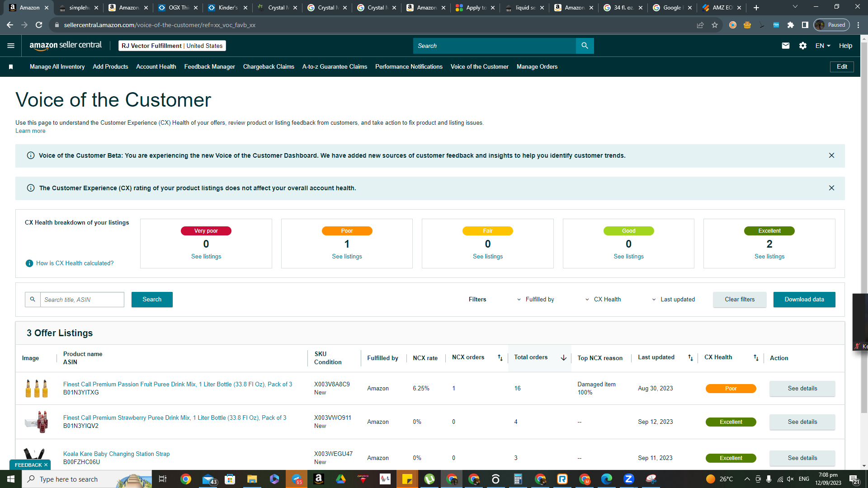Open Amazon app in the taskbar
Screen dimensions: 868x488
tap(319, 479)
